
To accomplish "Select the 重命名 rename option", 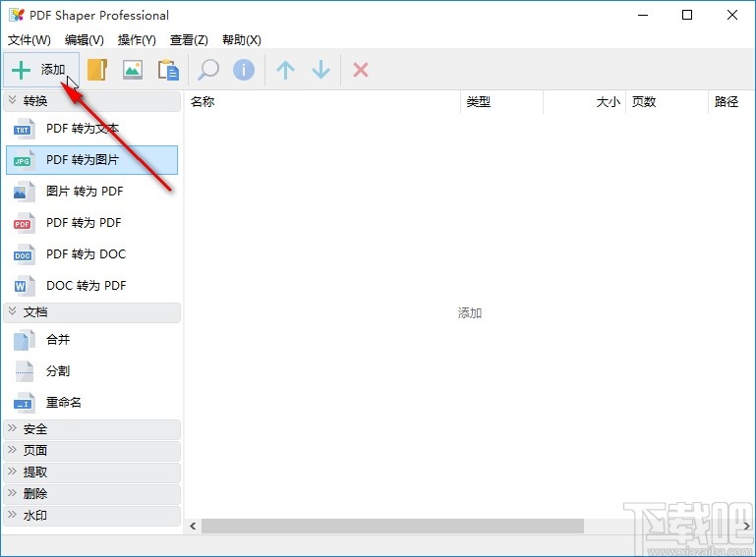I will point(92,403).
